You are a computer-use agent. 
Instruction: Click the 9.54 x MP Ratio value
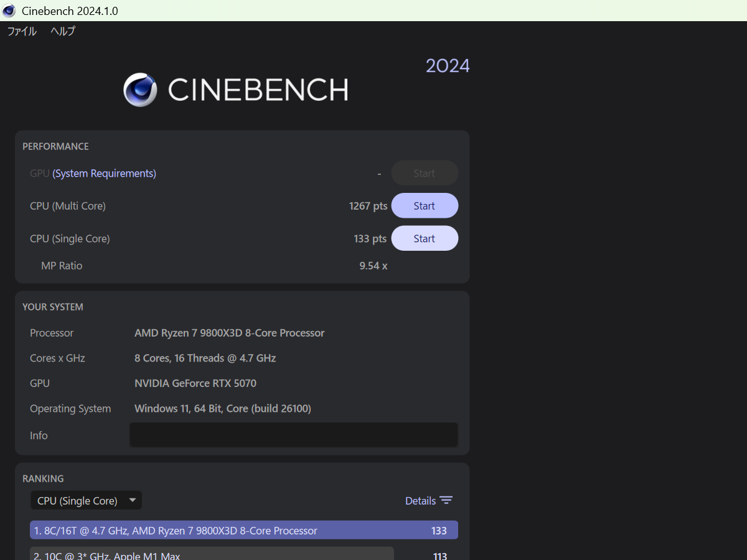[374, 266]
